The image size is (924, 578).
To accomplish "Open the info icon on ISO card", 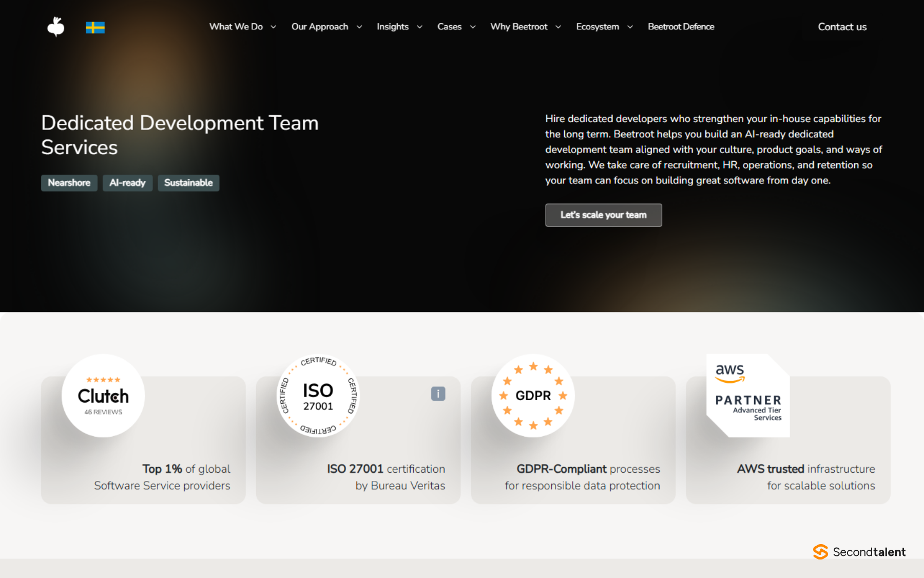I will coord(438,394).
